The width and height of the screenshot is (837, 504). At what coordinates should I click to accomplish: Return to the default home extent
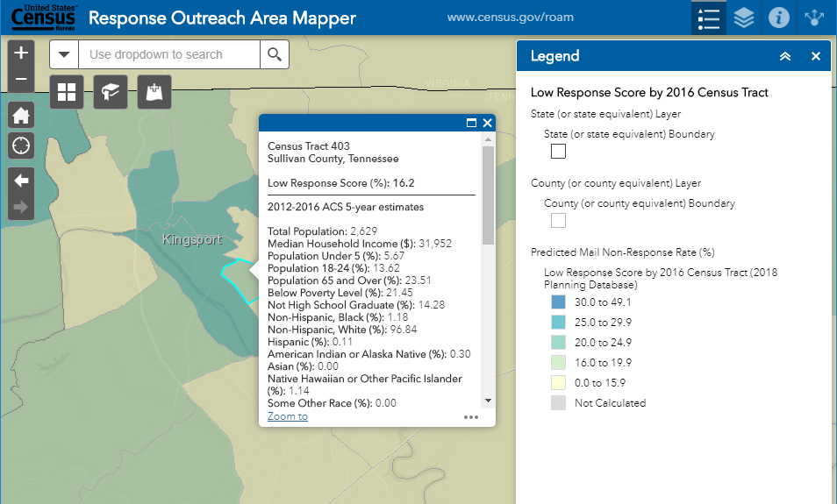pos(21,115)
